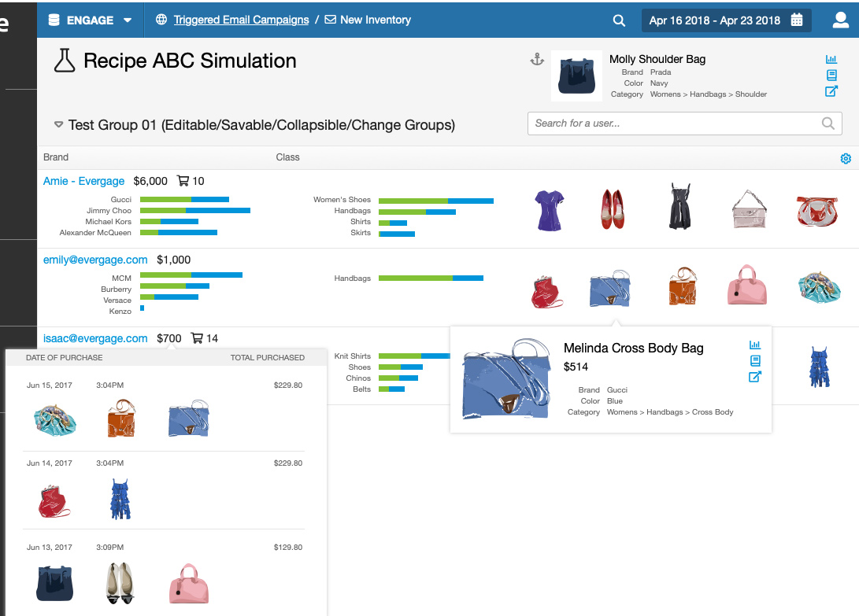The width and height of the screenshot is (859, 616).
Task: Open Molly Shoulder Bag product thumbnail
Action: (577, 76)
